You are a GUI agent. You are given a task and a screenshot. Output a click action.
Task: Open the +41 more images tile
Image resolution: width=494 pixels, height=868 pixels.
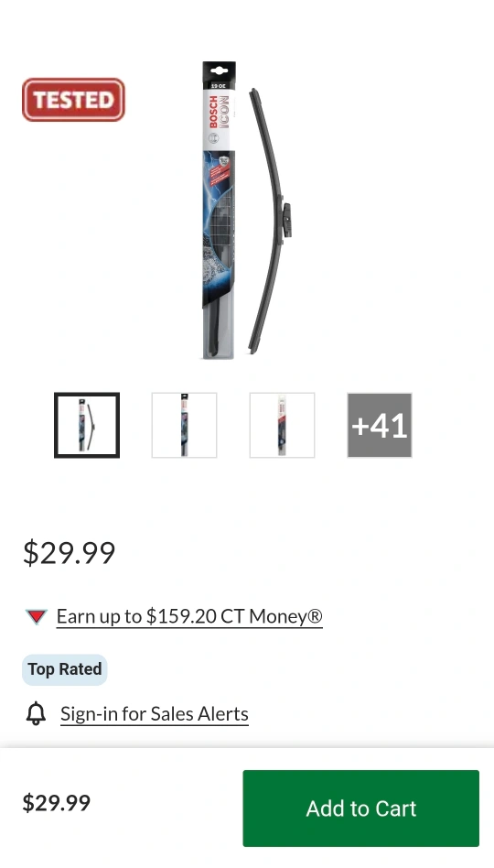point(380,425)
